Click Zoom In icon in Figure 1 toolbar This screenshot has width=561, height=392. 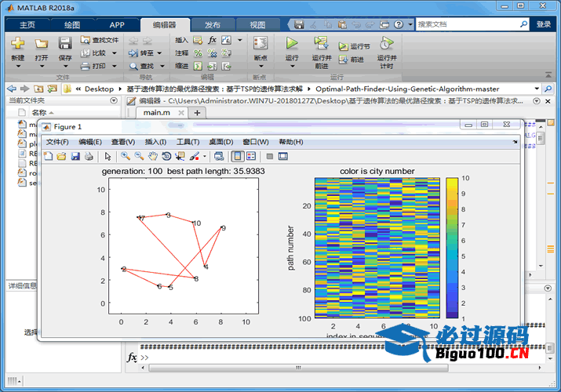[126, 156]
